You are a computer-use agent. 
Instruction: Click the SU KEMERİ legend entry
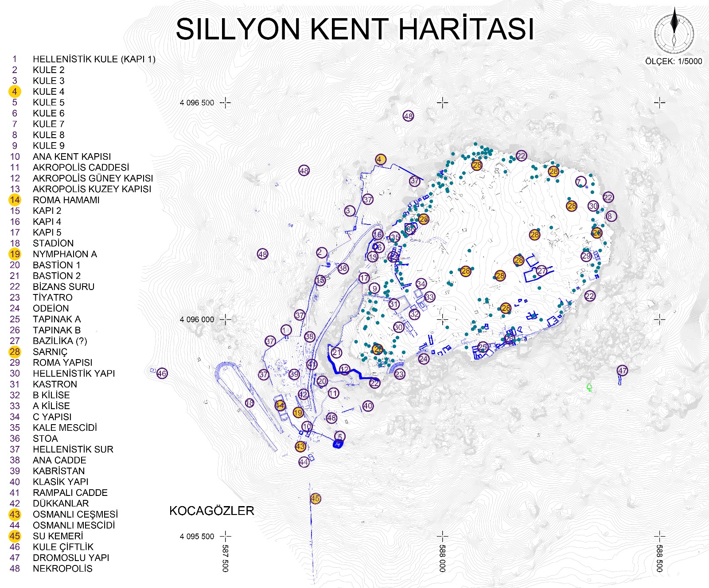click(x=58, y=536)
